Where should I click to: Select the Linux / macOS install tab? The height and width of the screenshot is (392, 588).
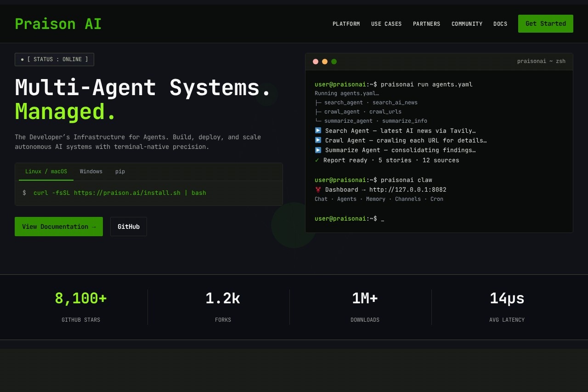coord(46,171)
